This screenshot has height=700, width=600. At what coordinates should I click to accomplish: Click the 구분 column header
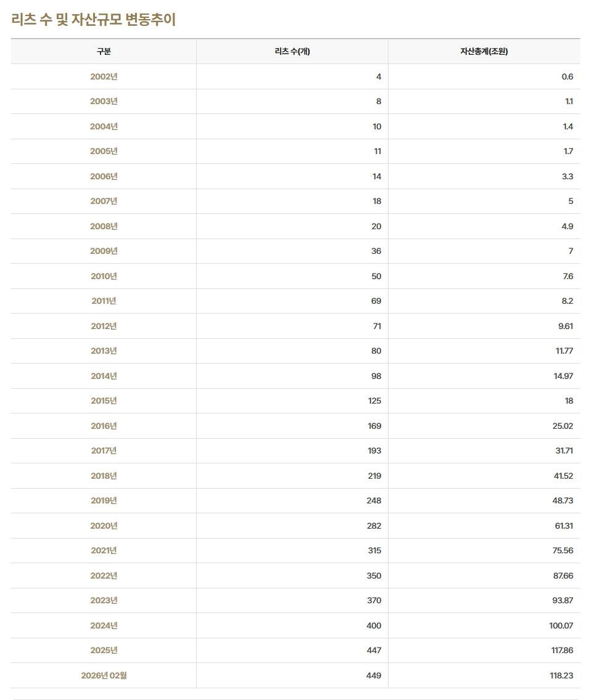(104, 51)
